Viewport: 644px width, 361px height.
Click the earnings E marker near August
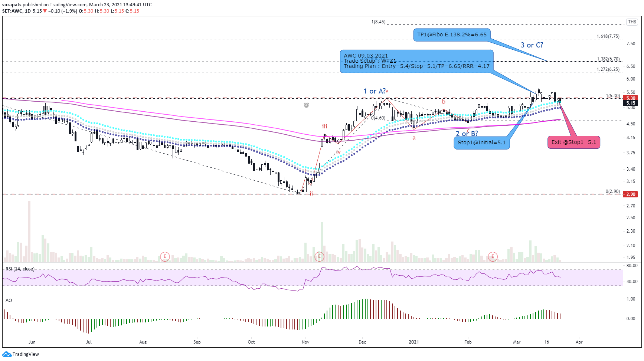pyautogui.click(x=165, y=256)
